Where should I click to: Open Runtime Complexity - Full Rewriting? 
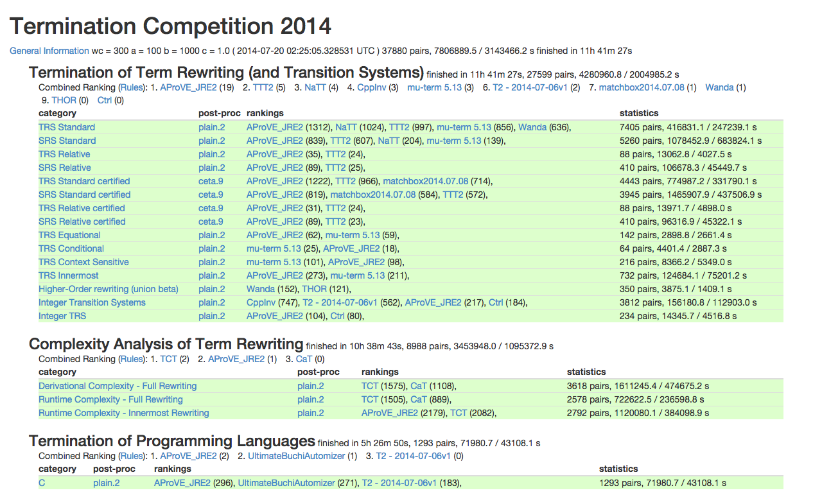pos(110,399)
